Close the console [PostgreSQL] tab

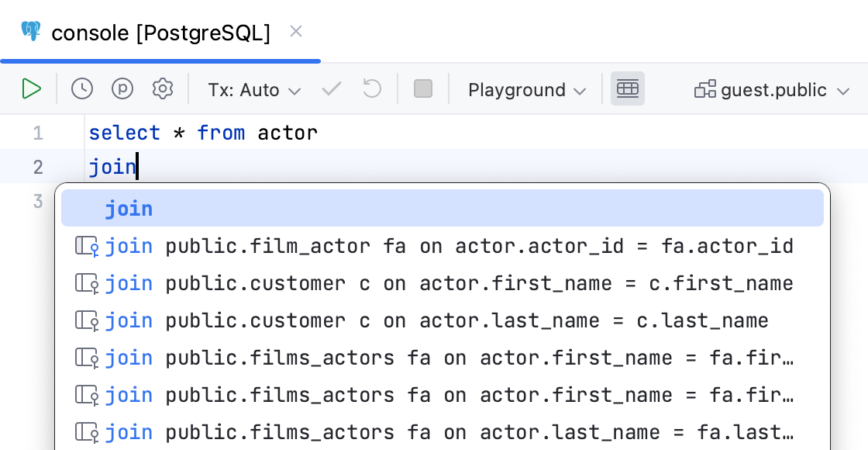pos(295,31)
